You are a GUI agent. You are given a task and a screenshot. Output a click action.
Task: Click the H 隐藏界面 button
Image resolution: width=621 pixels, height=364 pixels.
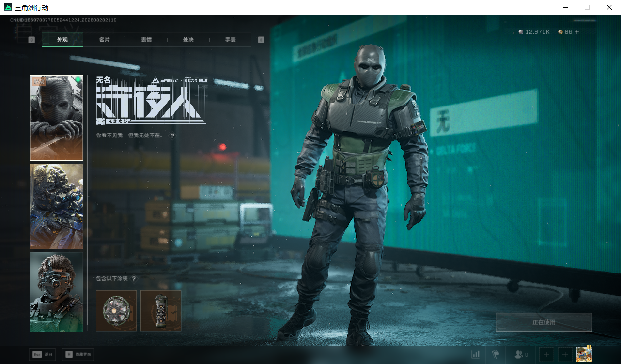point(78,355)
